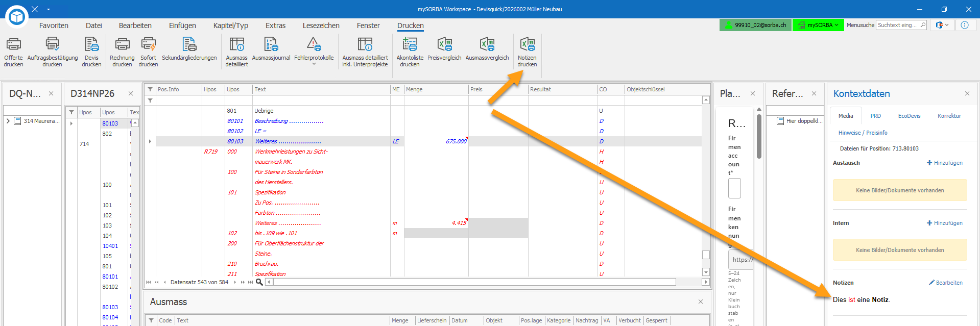Close the Refer... panel
Screen dimensions: 980x326
[814, 93]
